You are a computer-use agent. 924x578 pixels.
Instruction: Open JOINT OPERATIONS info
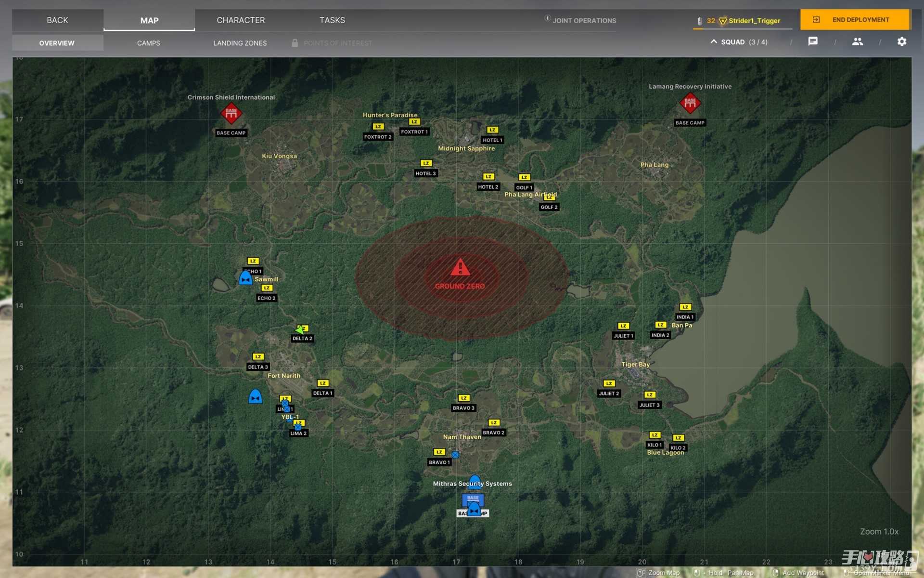(x=580, y=20)
